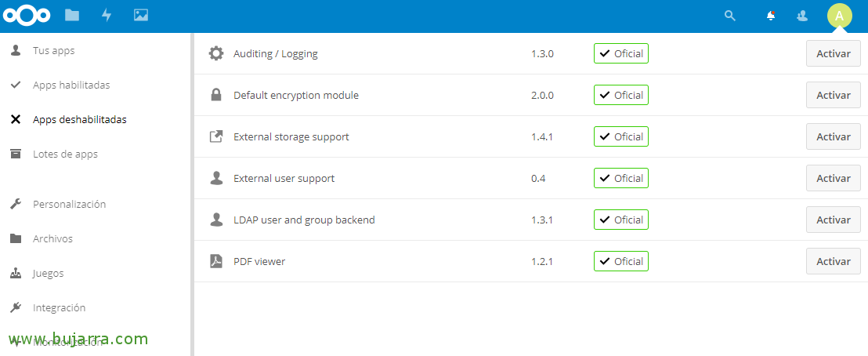868x356 pixels.
Task: Select Tus apps in sidebar
Action: [53, 50]
